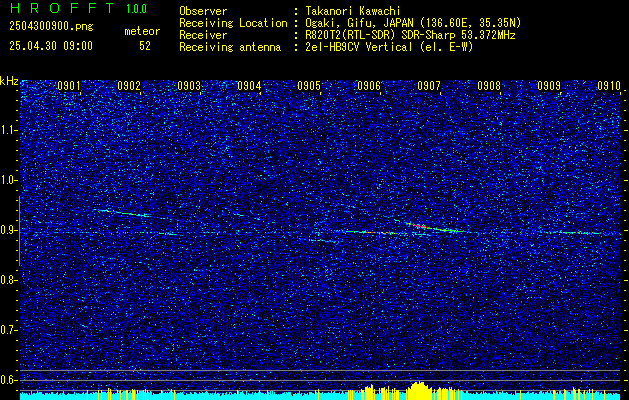629x400 pixels.
Task: Click the 0.7 frequency axis label
Action: click(x=8, y=330)
